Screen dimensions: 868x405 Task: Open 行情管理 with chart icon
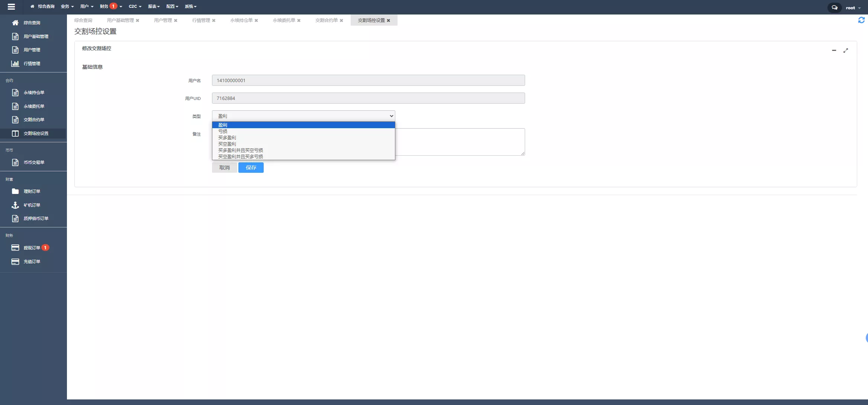click(32, 64)
